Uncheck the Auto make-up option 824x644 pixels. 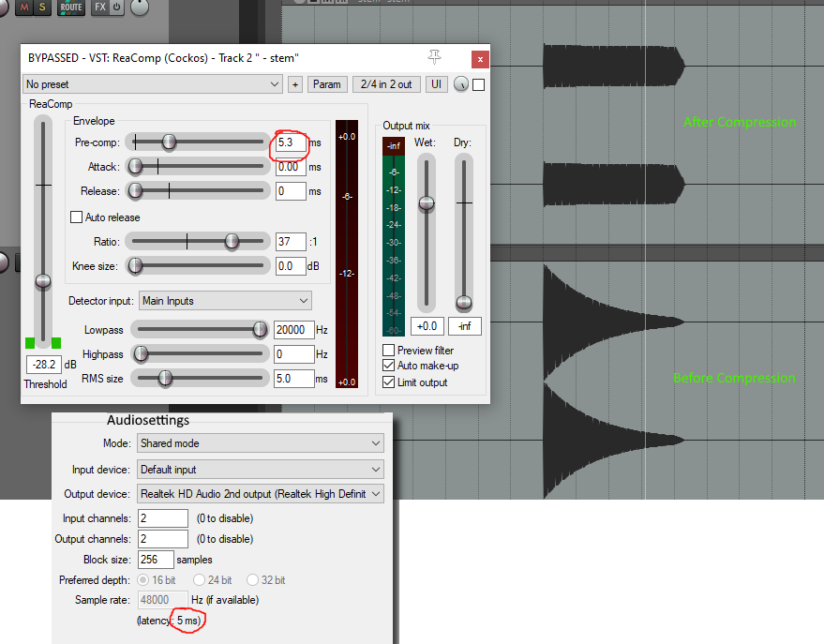[x=389, y=365]
